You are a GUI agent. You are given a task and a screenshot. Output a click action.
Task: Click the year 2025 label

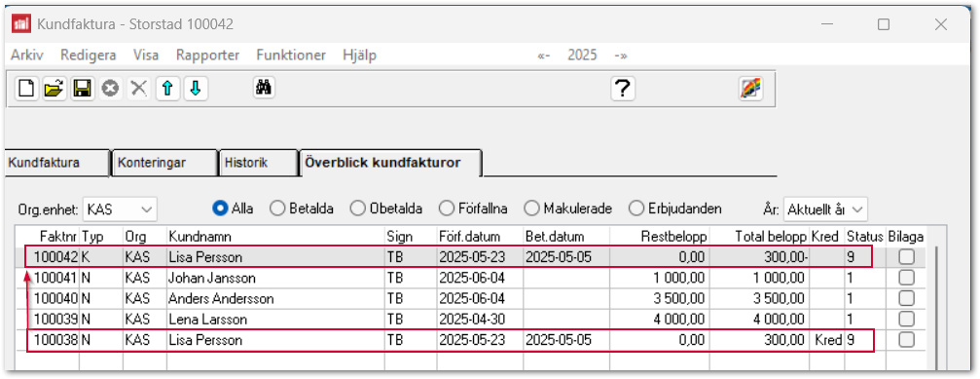[582, 55]
